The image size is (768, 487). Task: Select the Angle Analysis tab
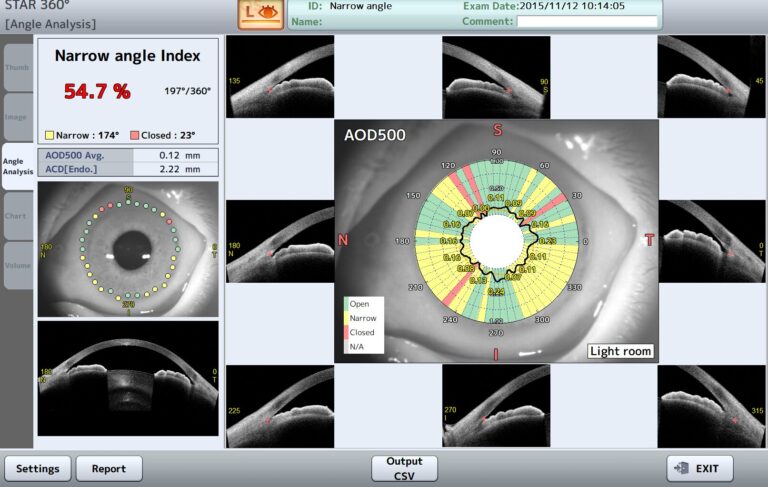point(17,166)
